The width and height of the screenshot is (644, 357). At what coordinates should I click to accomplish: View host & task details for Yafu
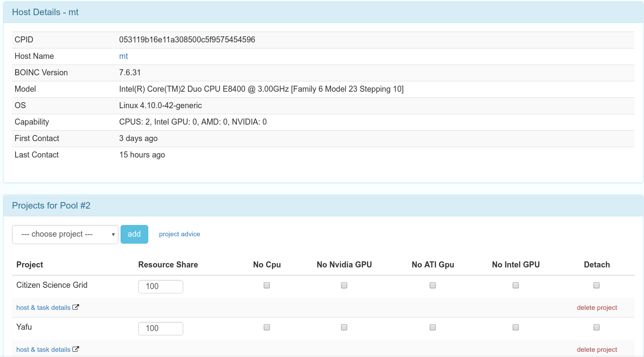[43, 350]
